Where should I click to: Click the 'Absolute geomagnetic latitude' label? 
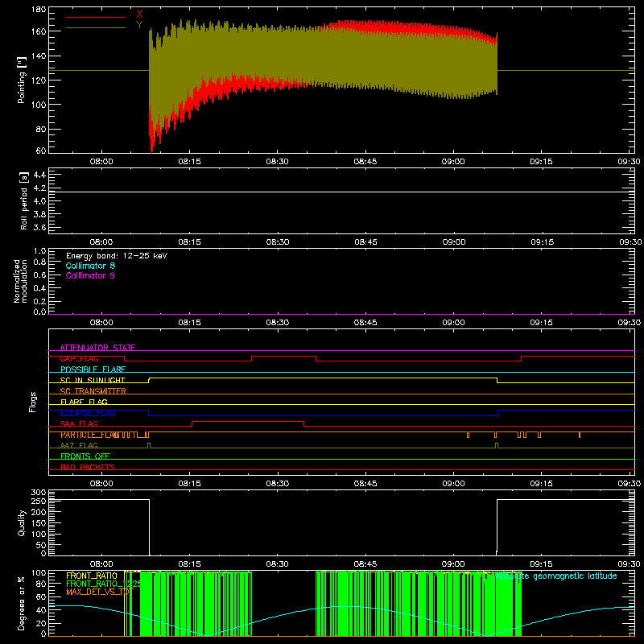pos(556,576)
